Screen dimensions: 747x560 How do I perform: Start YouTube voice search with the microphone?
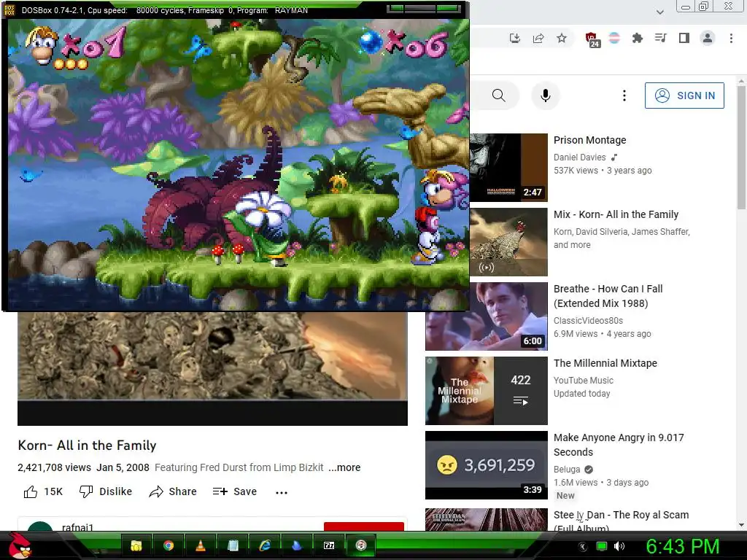[x=546, y=96]
